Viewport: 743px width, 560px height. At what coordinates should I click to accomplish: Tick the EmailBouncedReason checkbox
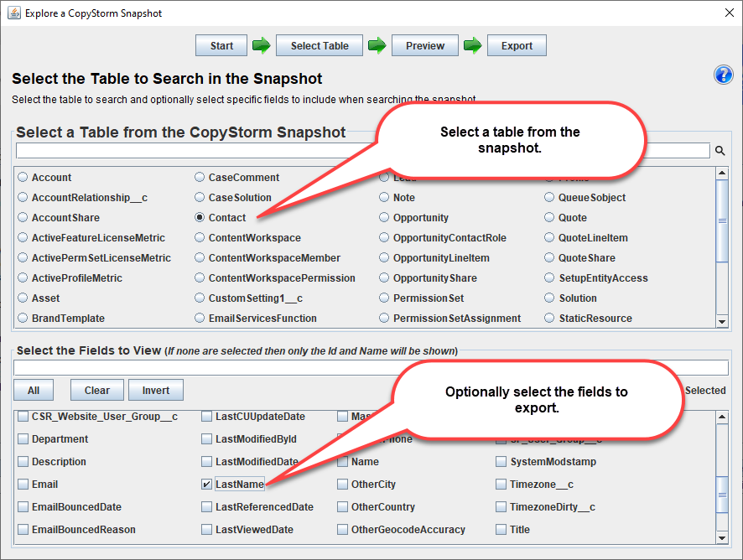(23, 529)
